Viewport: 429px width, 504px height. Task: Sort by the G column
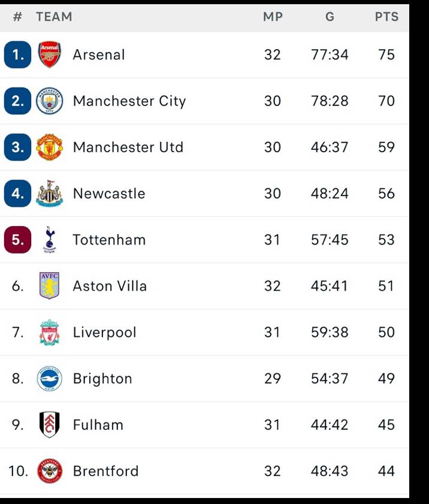click(x=330, y=17)
